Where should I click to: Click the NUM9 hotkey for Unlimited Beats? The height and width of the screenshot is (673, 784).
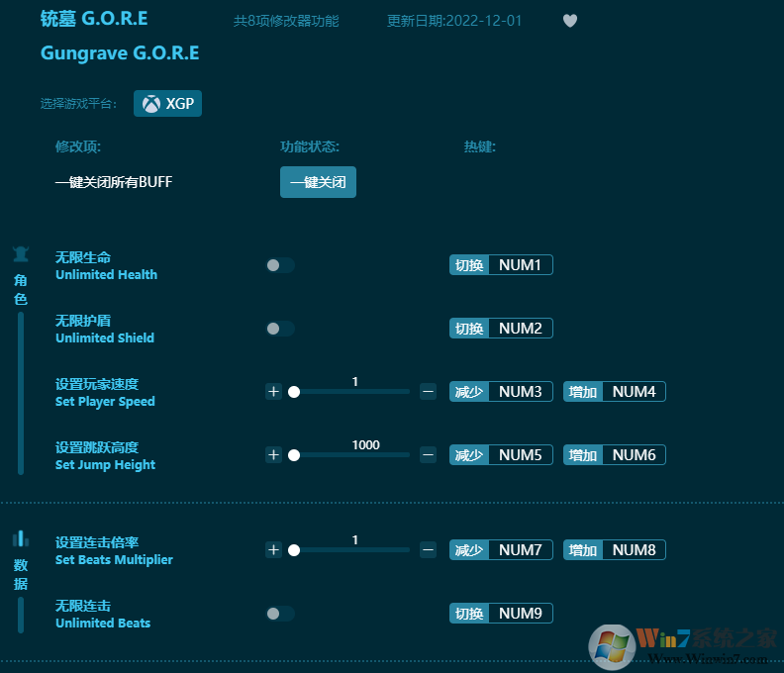[501, 614]
